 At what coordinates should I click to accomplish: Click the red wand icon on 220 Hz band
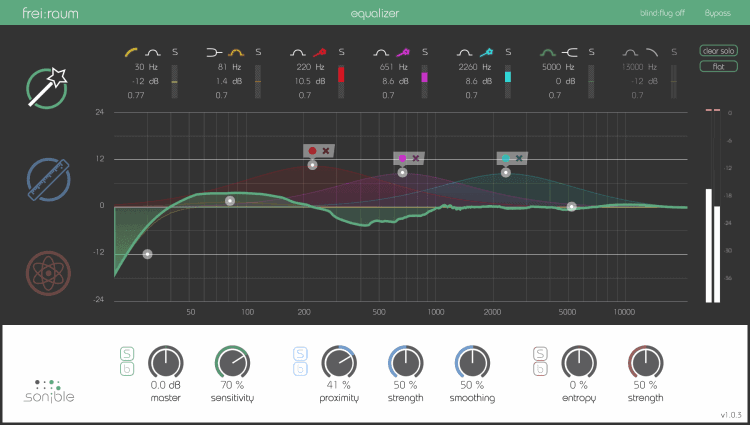pyautogui.click(x=320, y=52)
